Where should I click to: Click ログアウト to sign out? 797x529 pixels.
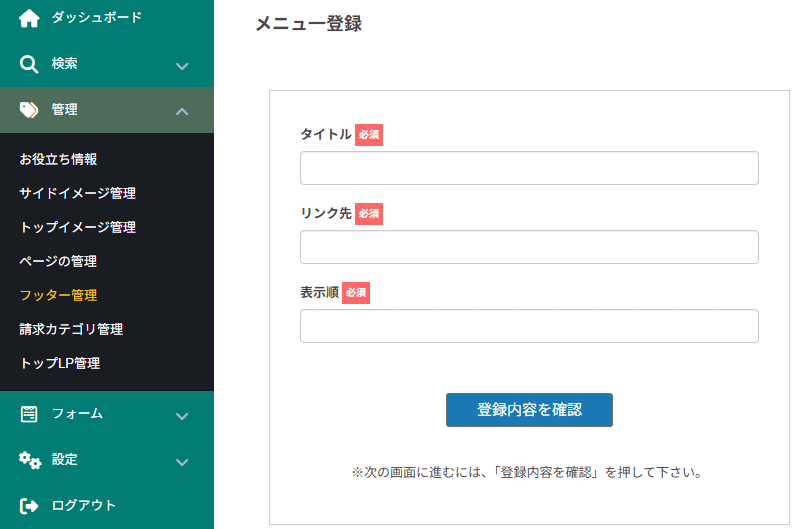click(84, 505)
